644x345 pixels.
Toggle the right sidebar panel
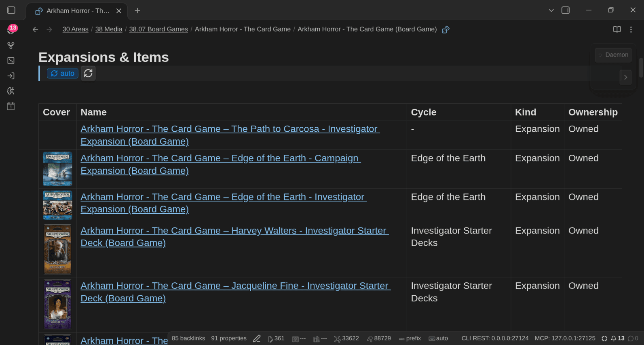pyautogui.click(x=566, y=11)
